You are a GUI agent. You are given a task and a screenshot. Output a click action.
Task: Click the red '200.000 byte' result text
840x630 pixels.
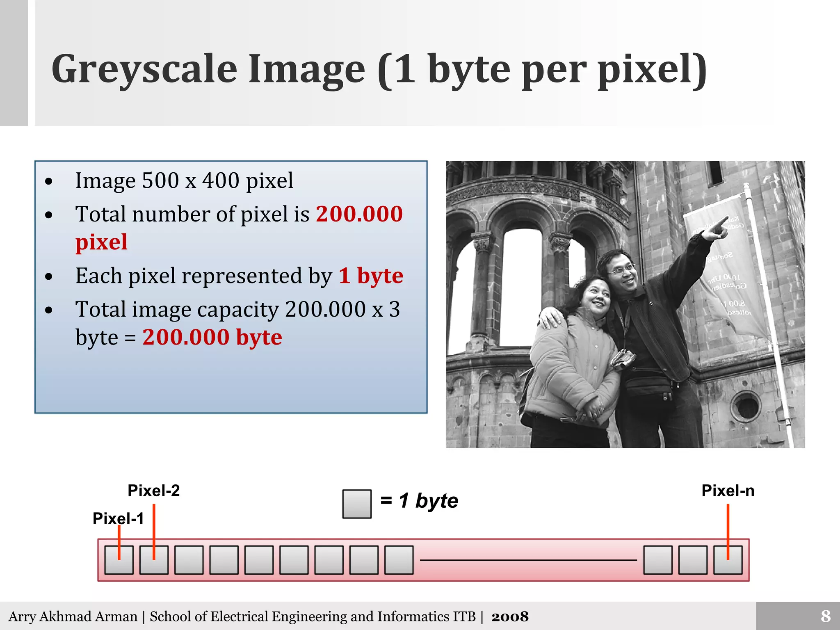(x=212, y=337)
